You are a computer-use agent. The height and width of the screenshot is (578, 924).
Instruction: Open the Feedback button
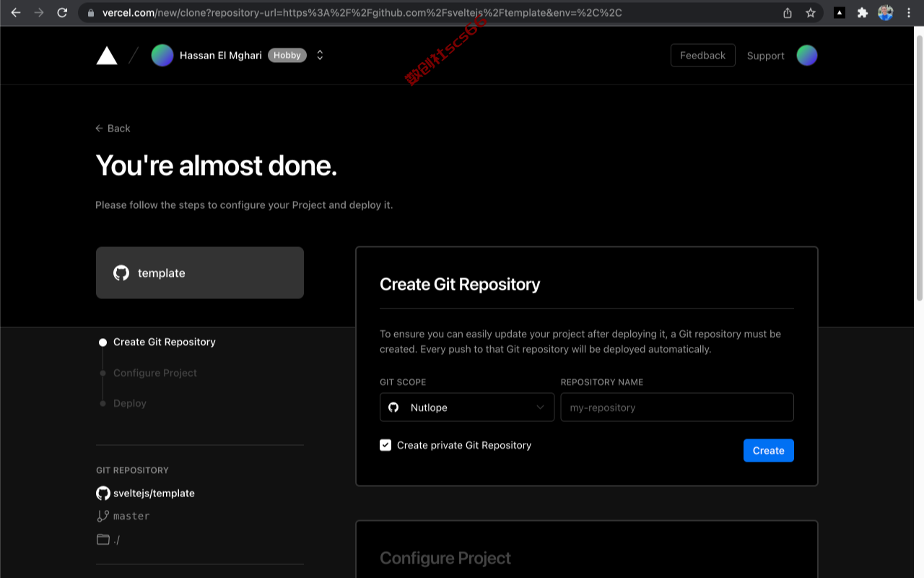tap(702, 56)
